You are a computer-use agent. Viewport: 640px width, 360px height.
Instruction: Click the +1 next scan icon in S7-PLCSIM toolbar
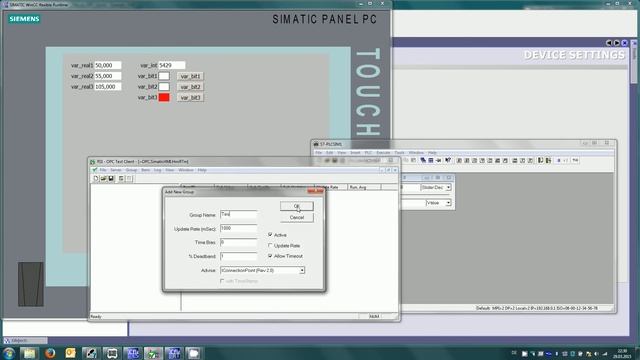coord(566,160)
